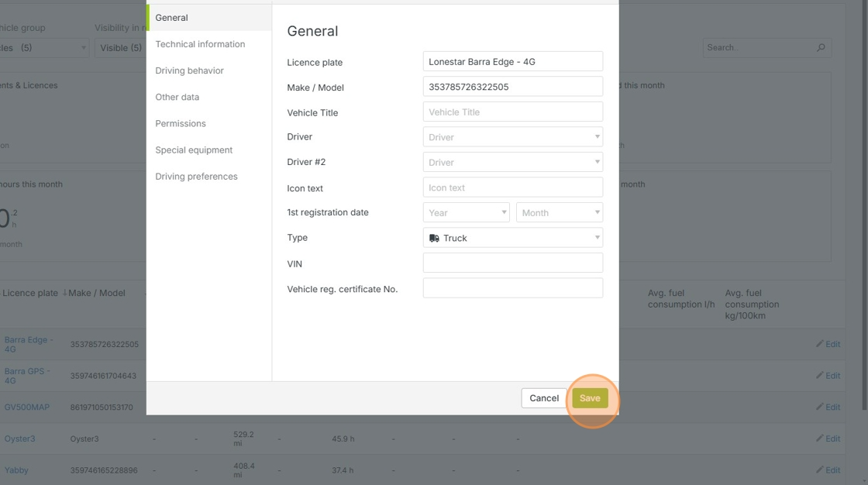Open Barra Edge - 4G vehicle link
Screen dimensions: 868x485
tap(29, 344)
